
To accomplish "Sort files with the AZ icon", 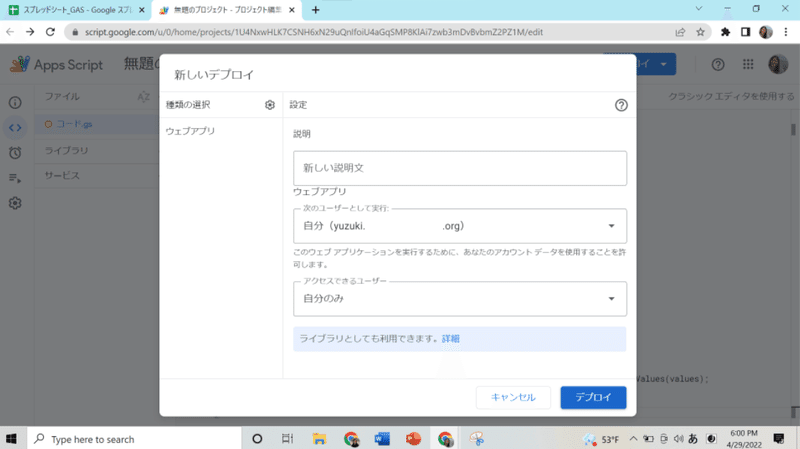I will (143, 96).
